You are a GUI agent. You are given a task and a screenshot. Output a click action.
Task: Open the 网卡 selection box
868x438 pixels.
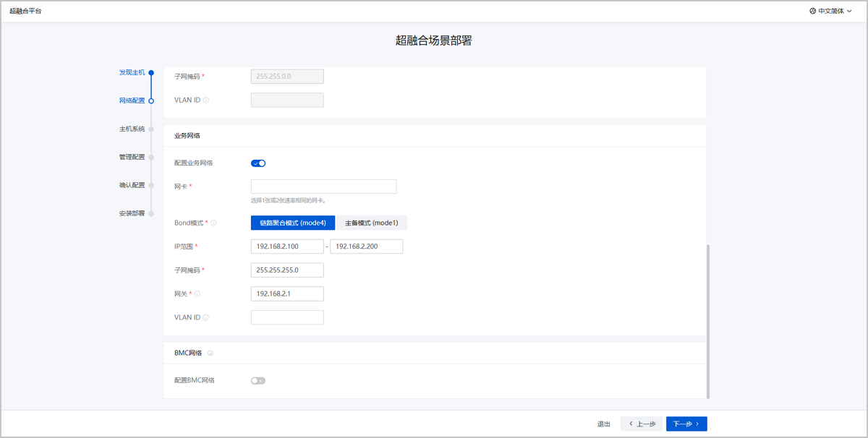coord(323,186)
